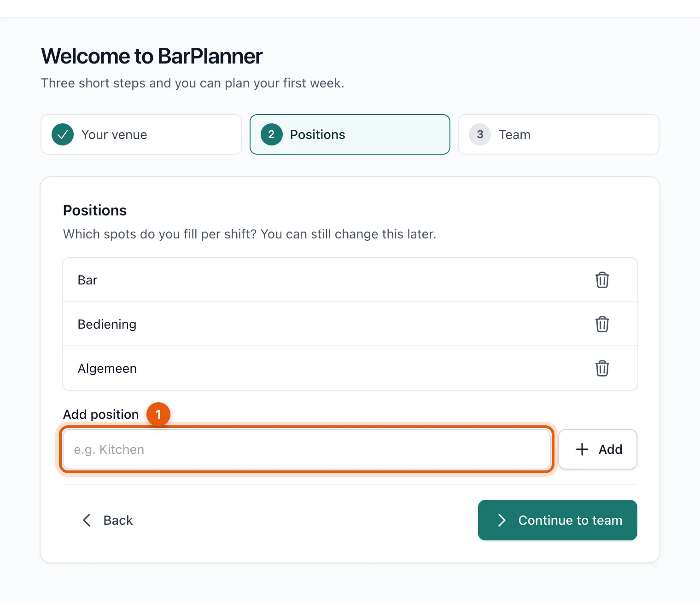Remove the Bediening position with trash icon
The image size is (700, 603).
click(602, 324)
